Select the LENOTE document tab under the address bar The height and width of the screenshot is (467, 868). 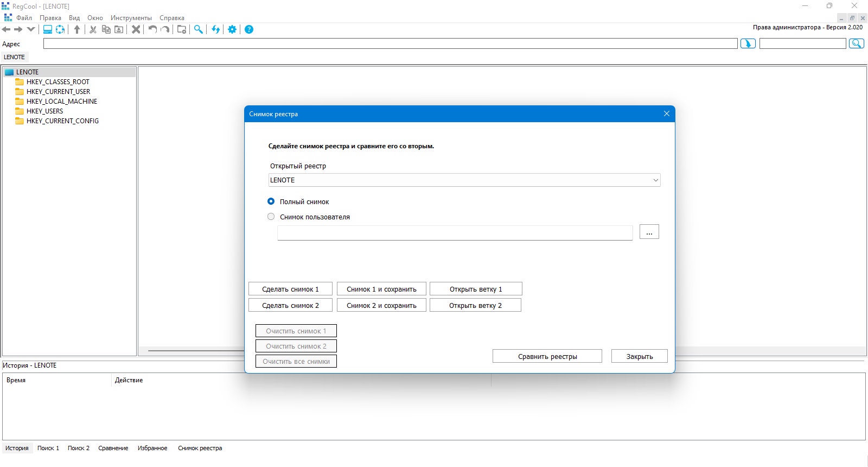click(15, 57)
